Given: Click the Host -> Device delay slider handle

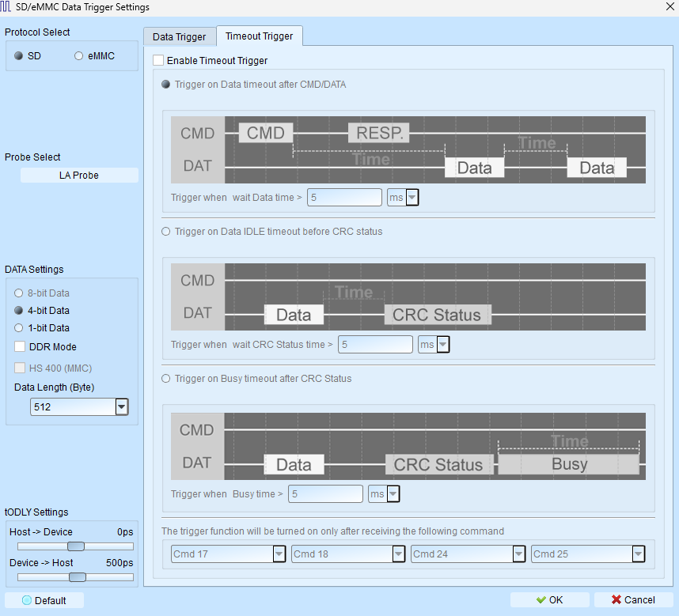Looking at the screenshot, I should (76, 546).
